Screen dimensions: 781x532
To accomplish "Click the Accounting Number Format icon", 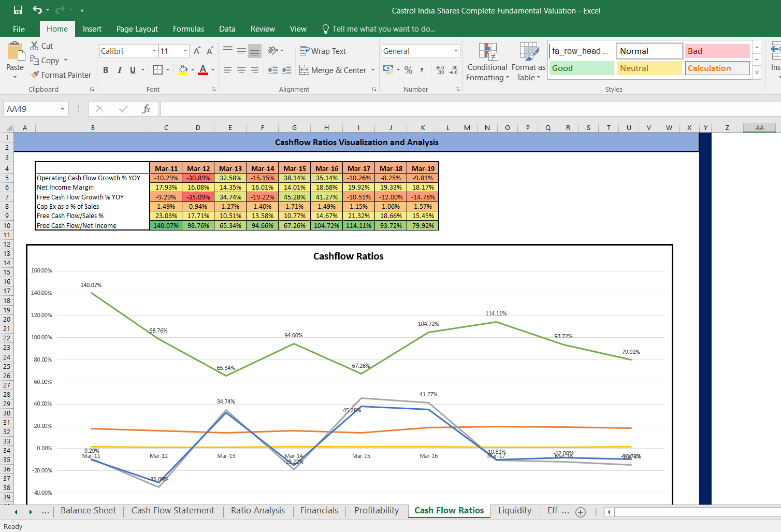I will (x=388, y=69).
